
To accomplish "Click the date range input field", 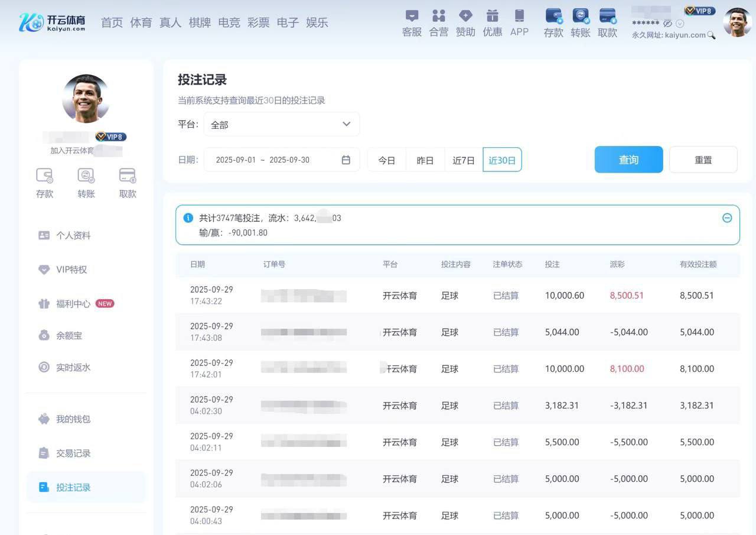I will pyautogui.click(x=272, y=160).
